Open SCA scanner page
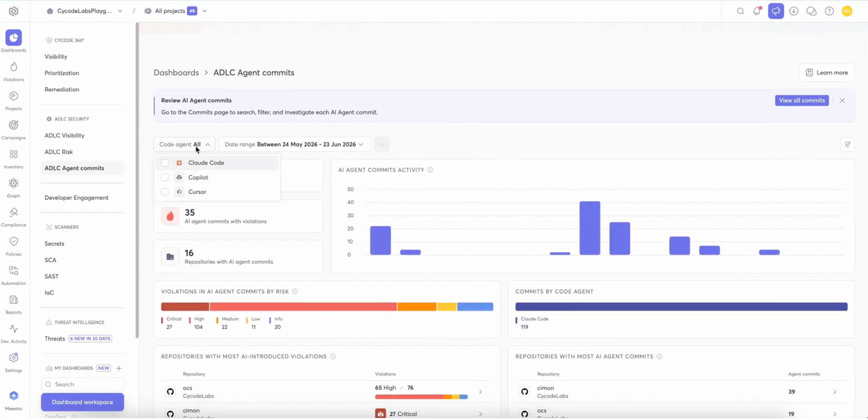The width and height of the screenshot is (868, 420). [50, 260]
